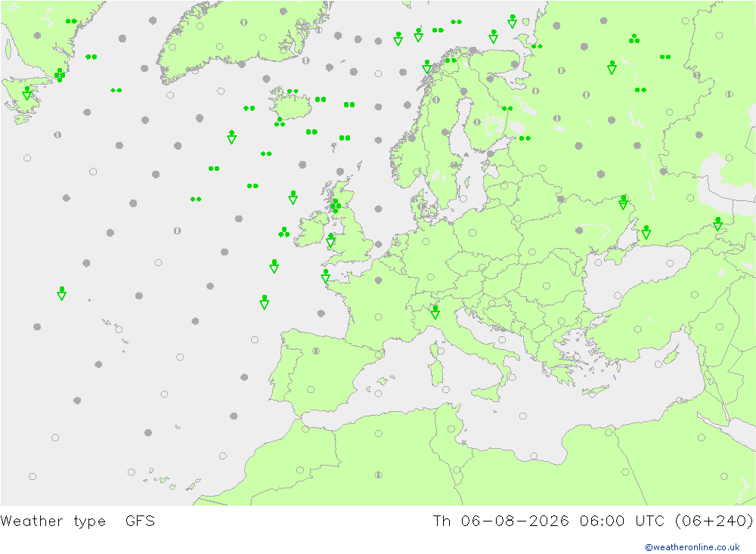Select the open circle in southern Spain
Image resolution: width=756 pixels, height=554 pixels.
tap(311, 389)
